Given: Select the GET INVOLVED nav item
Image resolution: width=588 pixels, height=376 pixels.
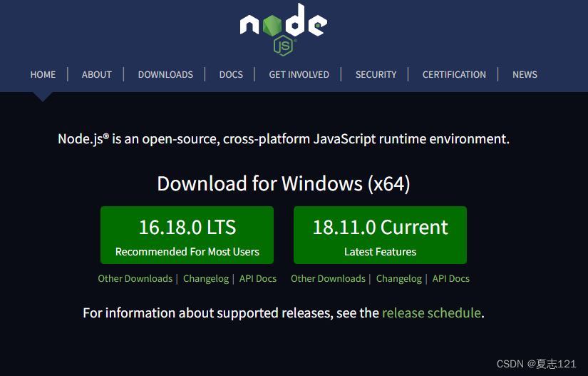Looking at the screenshot, I should [299, 75].
